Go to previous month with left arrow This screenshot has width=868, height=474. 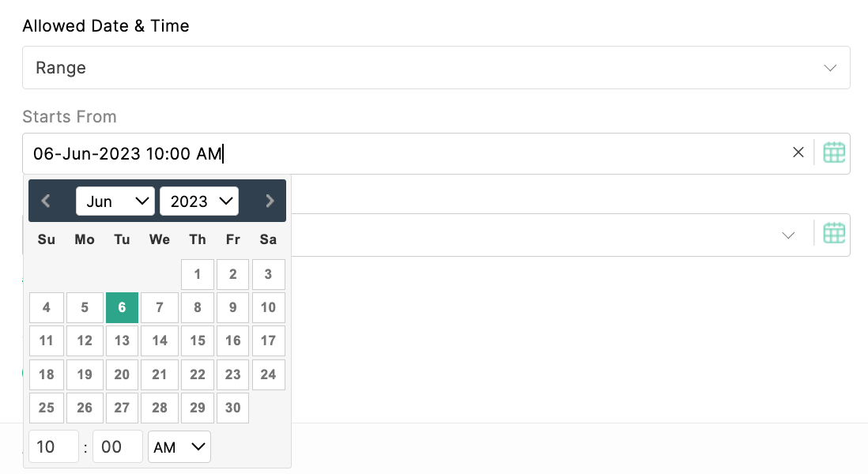click(x=46, y=201)
